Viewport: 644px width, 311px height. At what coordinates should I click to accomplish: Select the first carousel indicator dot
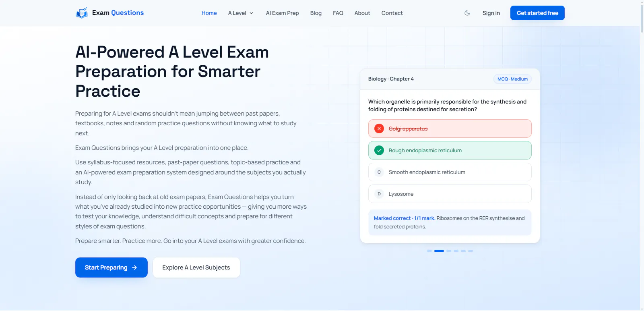(x=429, y=251)
